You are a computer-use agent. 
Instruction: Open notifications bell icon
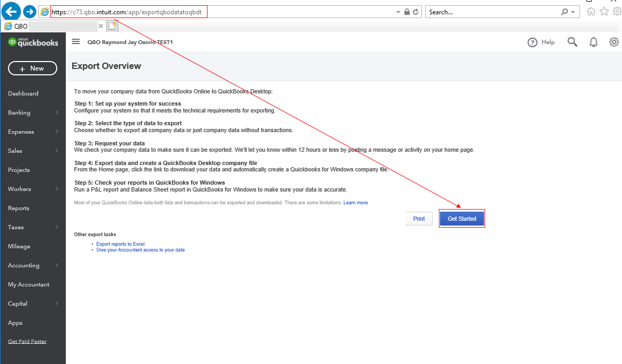pyautogui.click(x=593, y=42)
